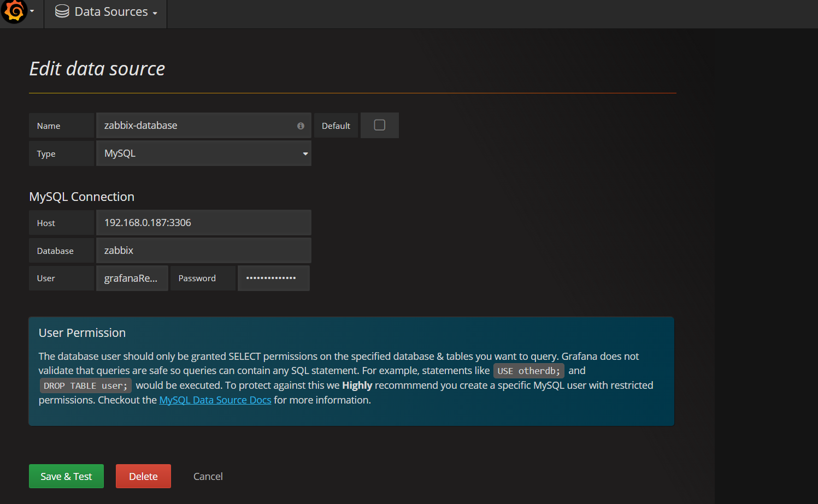Open the MySQL Data Source Docs link
Image resolution: width=818 pixels, height=504 pixels.
(x=215, y=400)
